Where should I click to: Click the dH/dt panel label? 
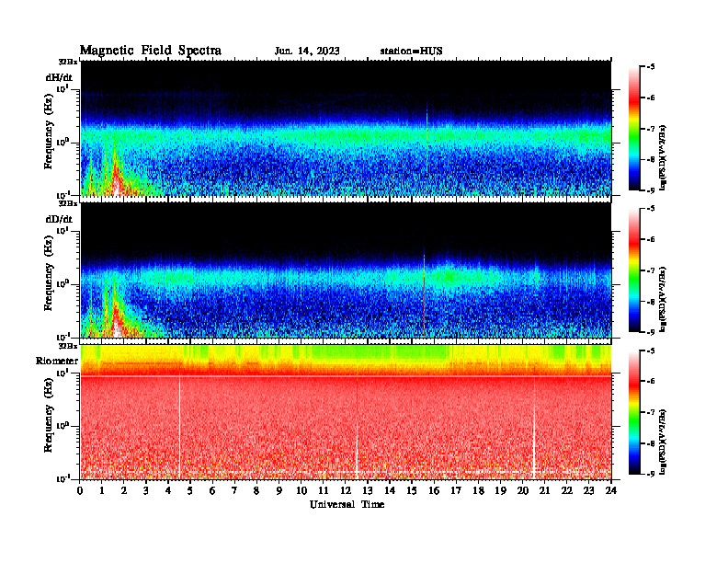(59, 76)
